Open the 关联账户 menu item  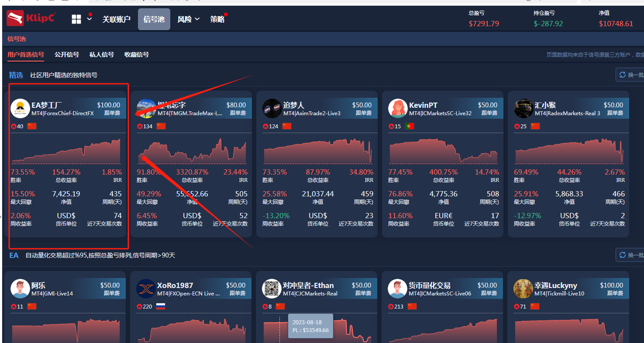point(116,19)
